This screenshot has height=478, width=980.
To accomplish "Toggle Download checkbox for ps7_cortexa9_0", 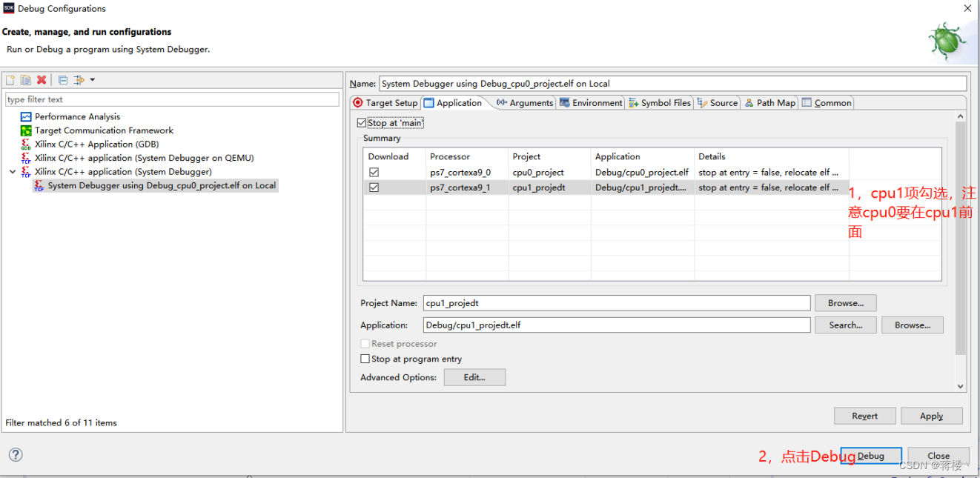I will click(x=374, y=172).
